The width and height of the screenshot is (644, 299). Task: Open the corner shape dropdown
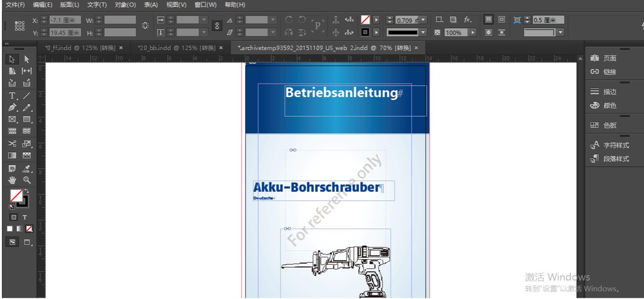pyautogui.click(x=560, y=32)
